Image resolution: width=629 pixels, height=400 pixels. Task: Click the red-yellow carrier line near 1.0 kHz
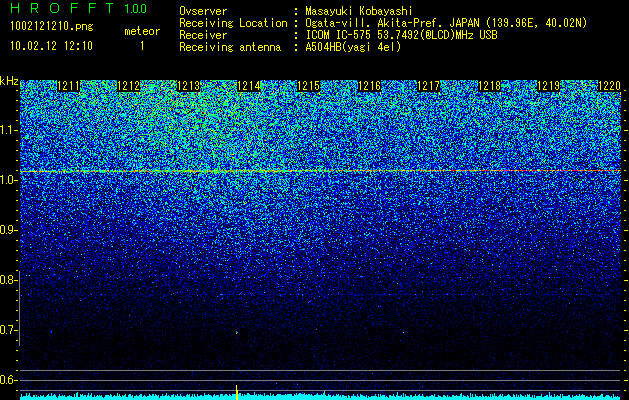[x=320, y=171]
